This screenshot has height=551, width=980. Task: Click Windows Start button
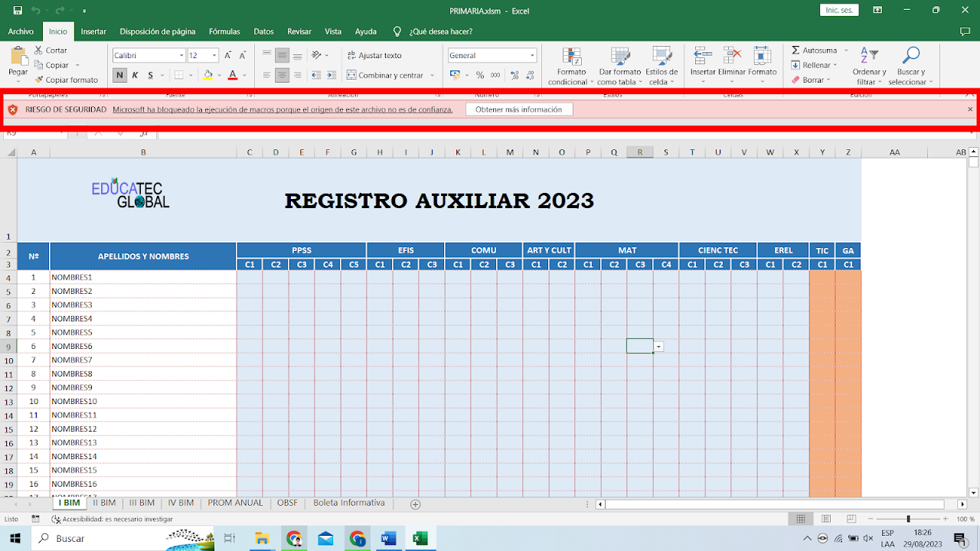tap(15, 539)
